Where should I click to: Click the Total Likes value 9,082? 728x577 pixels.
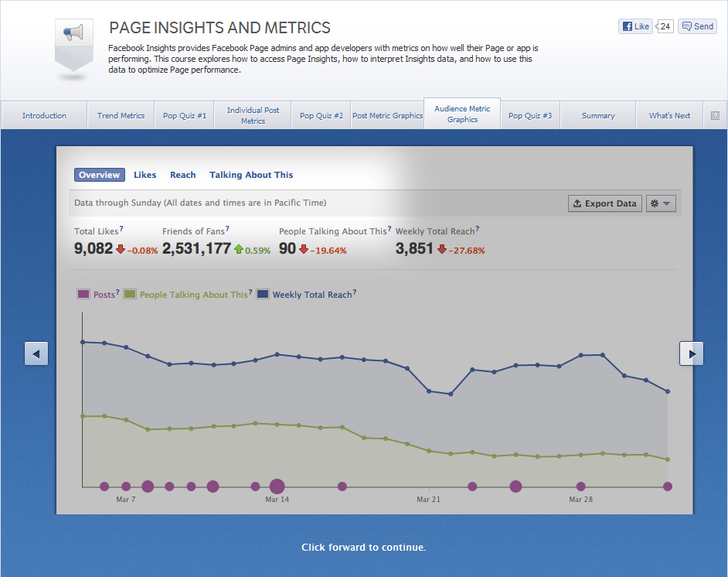point(94,248)
